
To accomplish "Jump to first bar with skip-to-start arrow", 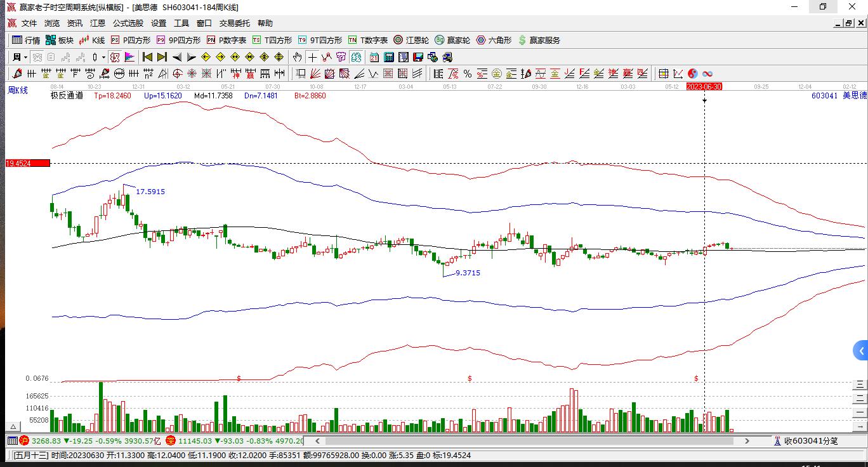I will [x=147, y=57].
